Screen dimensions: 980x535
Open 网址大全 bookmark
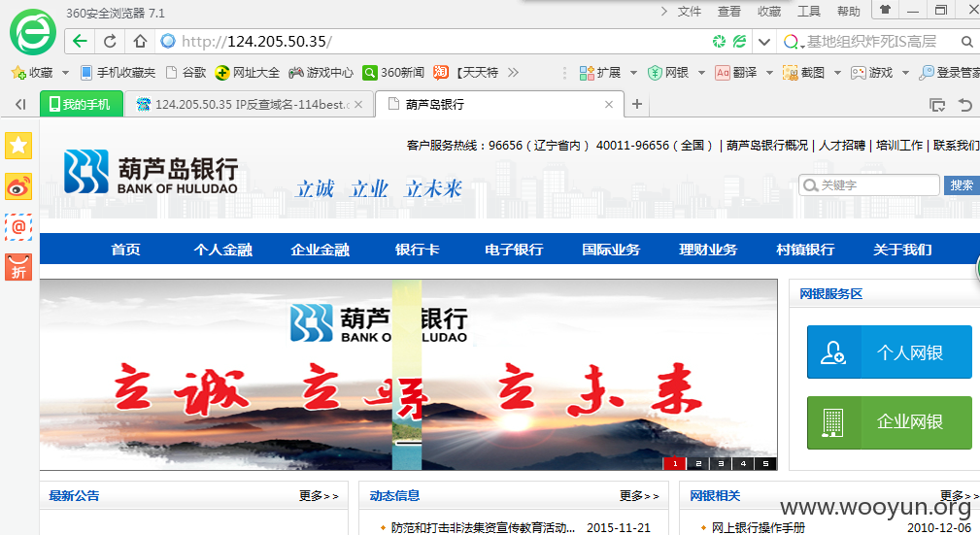247,73
